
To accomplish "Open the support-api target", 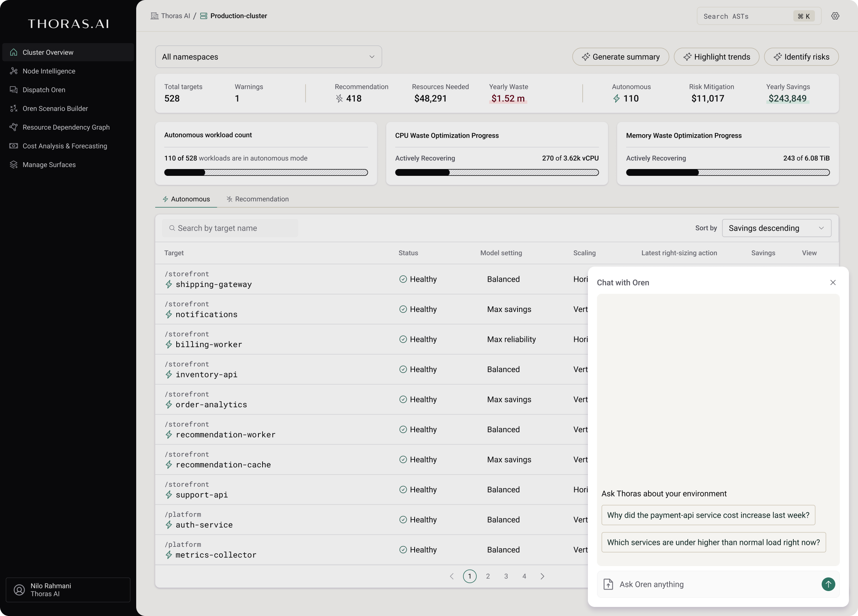I will (202, 495).
